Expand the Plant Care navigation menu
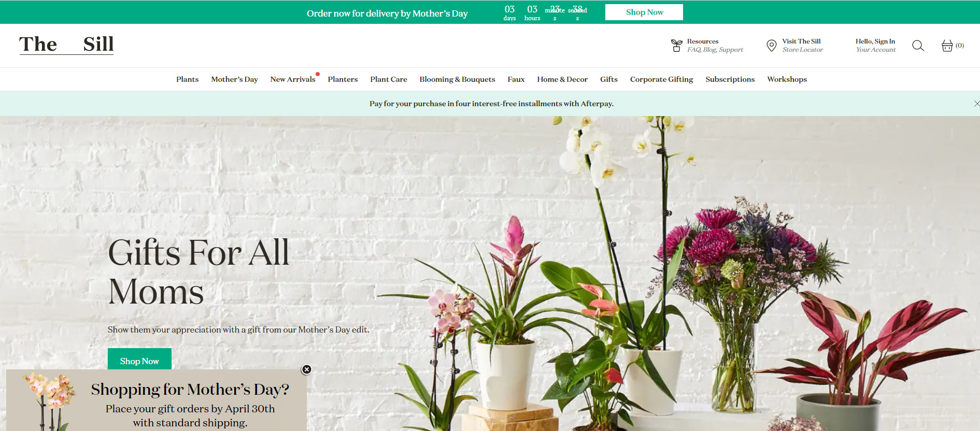980x431 pixels. [x=389, y=79]
